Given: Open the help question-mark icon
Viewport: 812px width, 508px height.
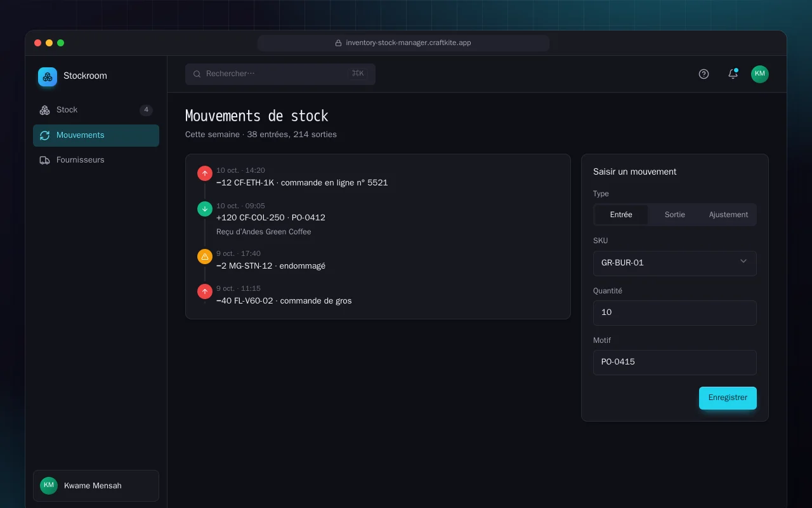Looking at the screenshot, I should 704,74.
